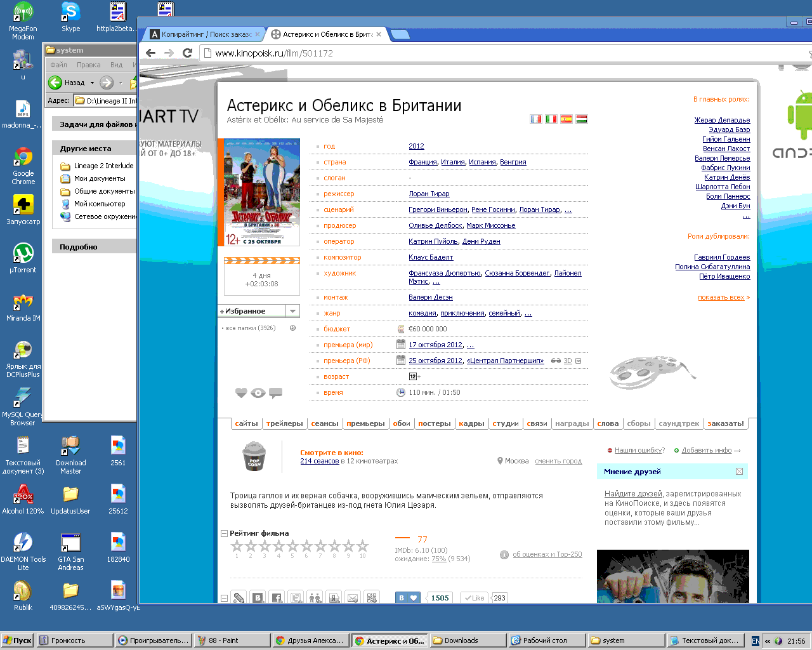Toggle the VK heart like button
This screenshot has width=812, height=650.
407,598
